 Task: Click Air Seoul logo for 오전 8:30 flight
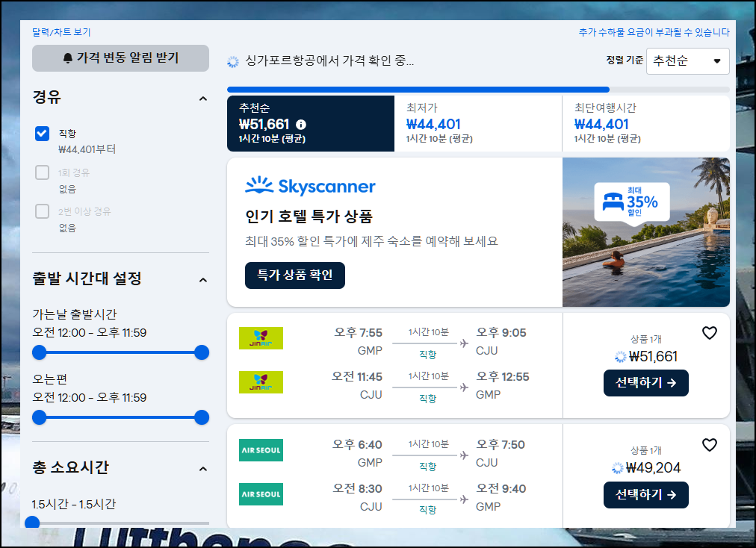pos(261,494)
